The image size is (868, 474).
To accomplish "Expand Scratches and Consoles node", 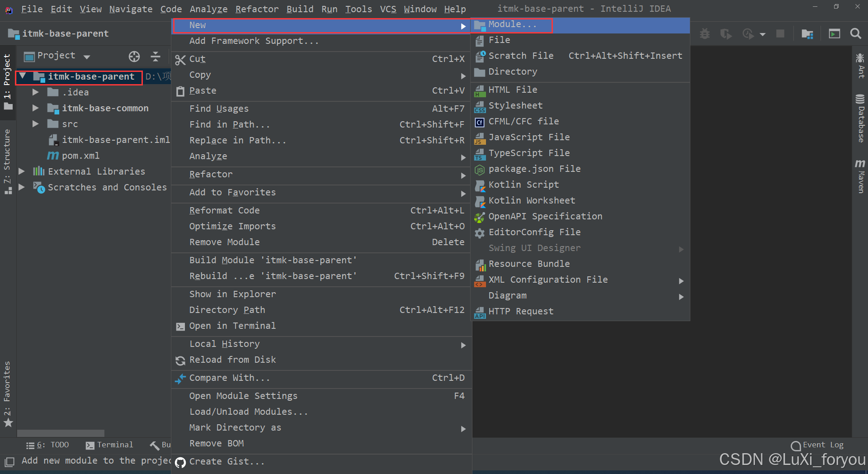I will (x=21, y=187).
